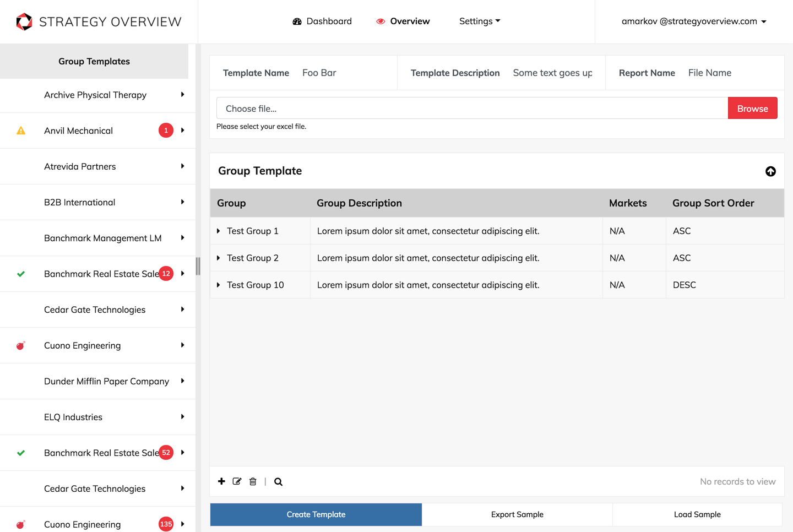Click warning icon beside Anvil Mechanical
Viewport: 793px width, 532px height.
[x=21, y=131]
